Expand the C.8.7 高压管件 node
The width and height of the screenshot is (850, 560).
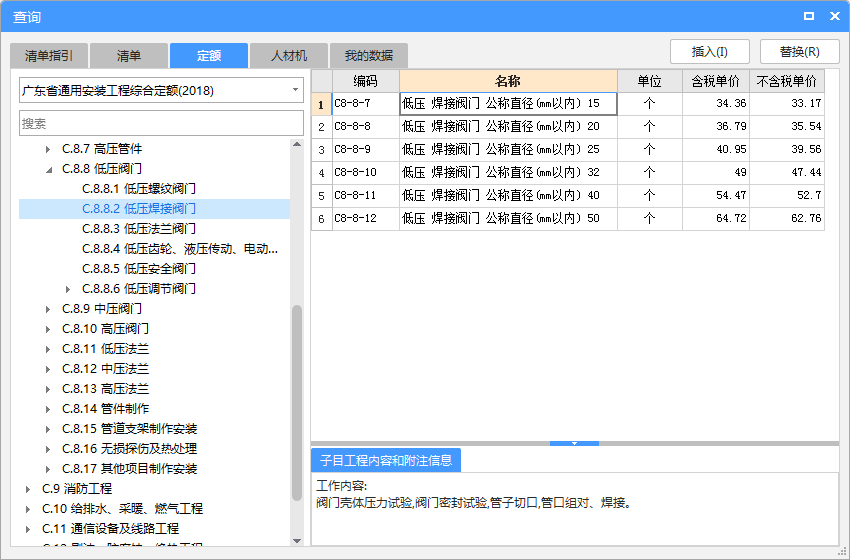pos(48,149)
